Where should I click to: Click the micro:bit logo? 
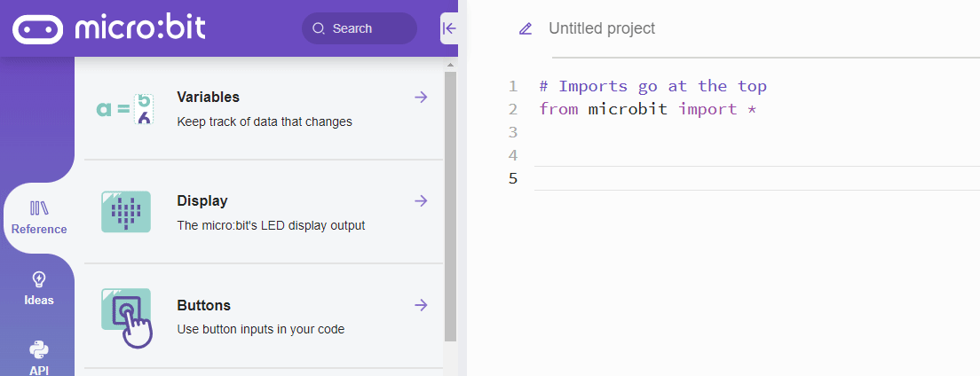click(x=109, y=28)
